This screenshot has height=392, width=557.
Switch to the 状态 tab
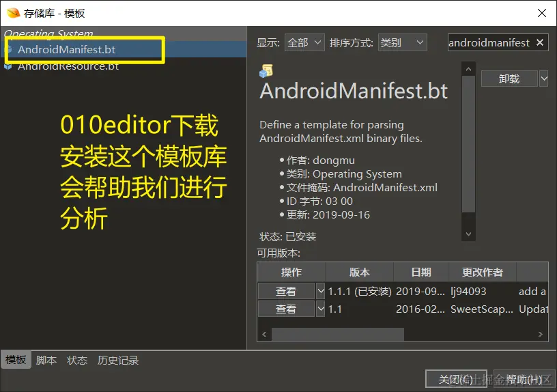(77, 360)
